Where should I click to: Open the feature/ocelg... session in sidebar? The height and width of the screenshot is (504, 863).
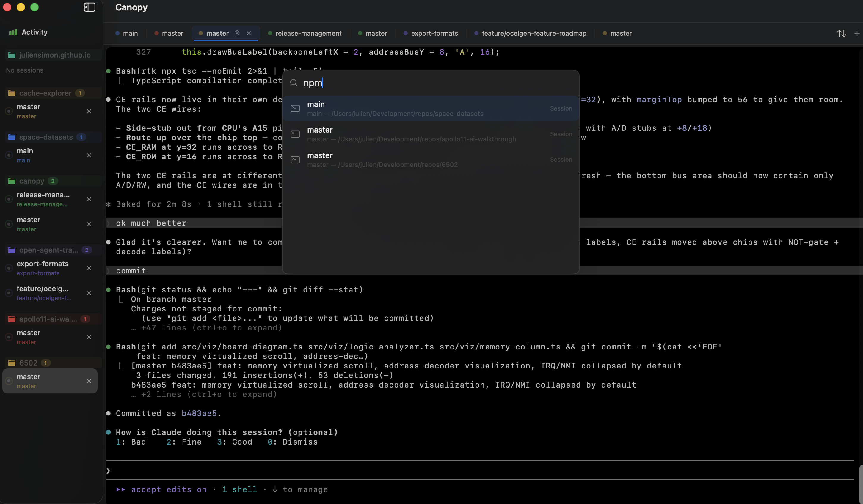[50, 293]
